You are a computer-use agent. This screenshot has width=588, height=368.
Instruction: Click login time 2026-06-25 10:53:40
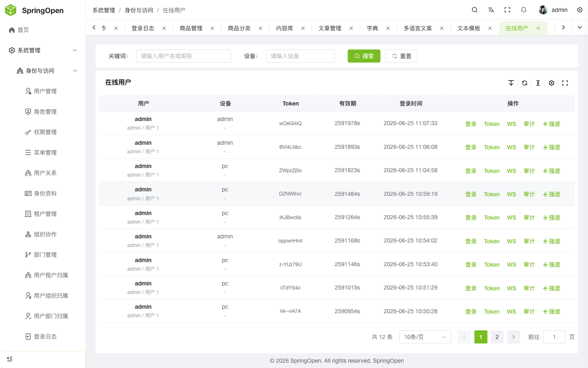click(x=410, y=264)
